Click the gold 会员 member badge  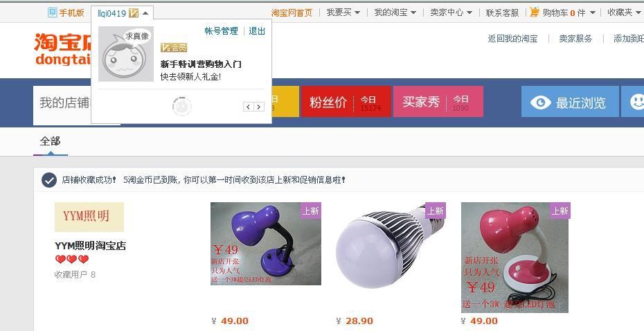pos(174,48)
